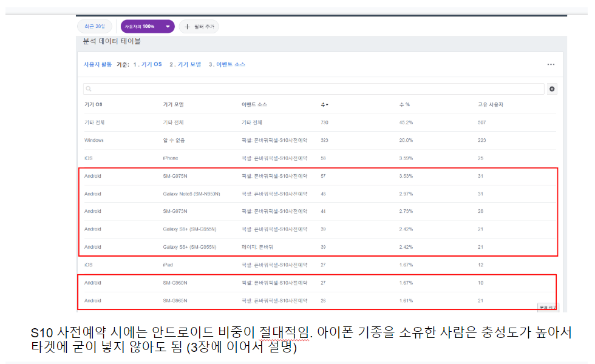
Task: Click the three-dot more options icon
Action: (551, 64)
